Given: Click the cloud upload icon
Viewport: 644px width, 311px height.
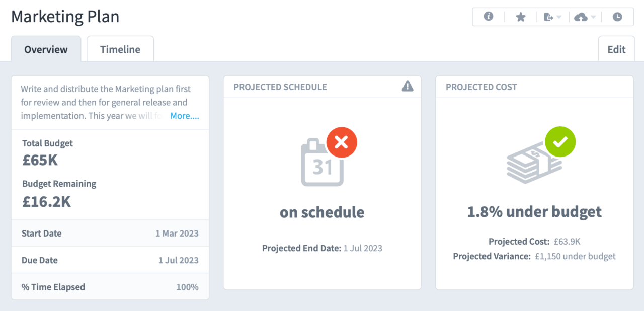Looking at the screenshot, I should coord(581,16).
